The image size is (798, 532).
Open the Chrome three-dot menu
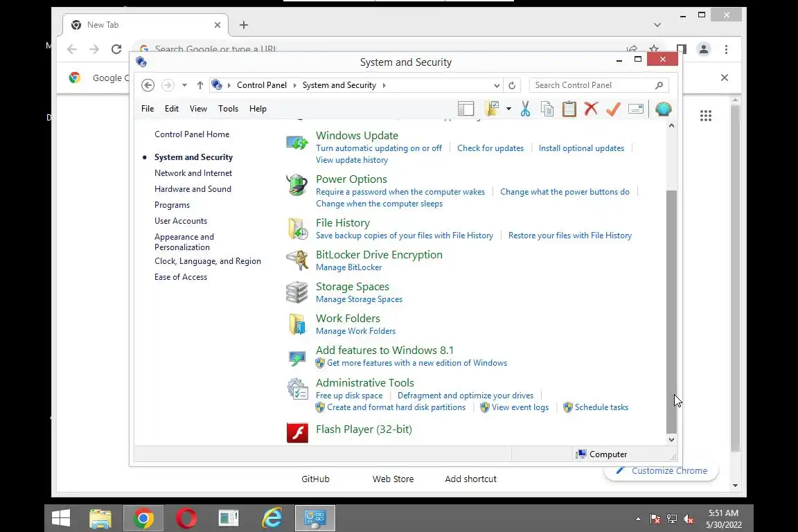(x=726, y=49)
